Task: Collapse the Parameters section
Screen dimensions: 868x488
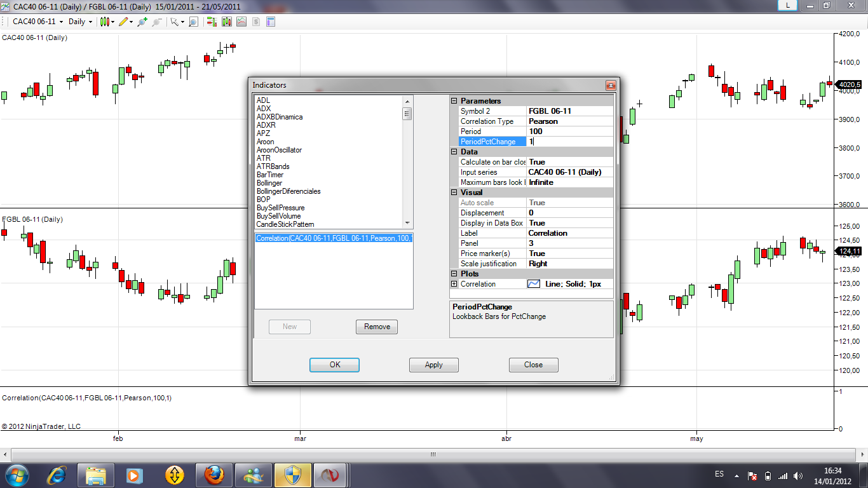Action: (454, 101)
